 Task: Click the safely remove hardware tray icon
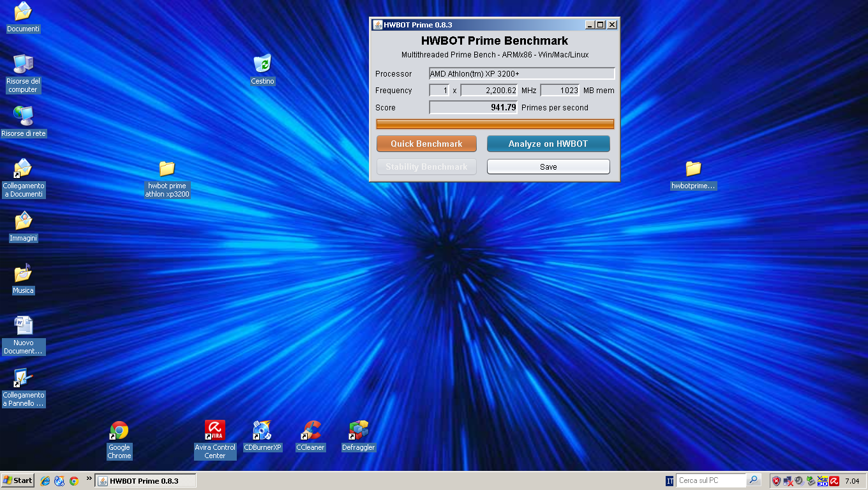tap(811, 481)
